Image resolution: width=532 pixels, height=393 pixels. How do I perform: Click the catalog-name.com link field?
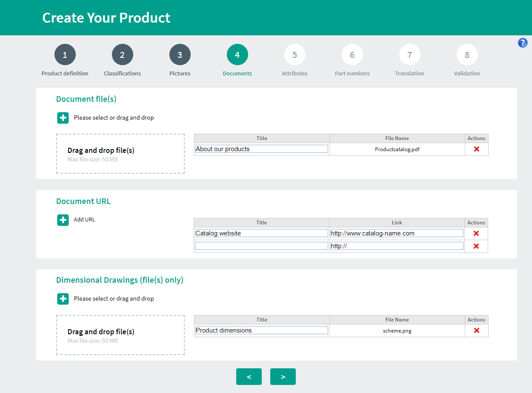397,233
